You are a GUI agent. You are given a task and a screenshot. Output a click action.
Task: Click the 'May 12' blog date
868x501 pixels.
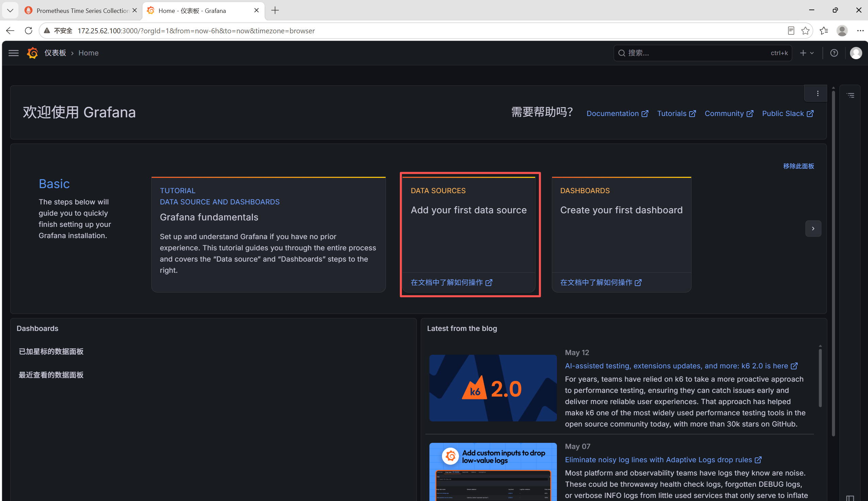coord(577,352)
